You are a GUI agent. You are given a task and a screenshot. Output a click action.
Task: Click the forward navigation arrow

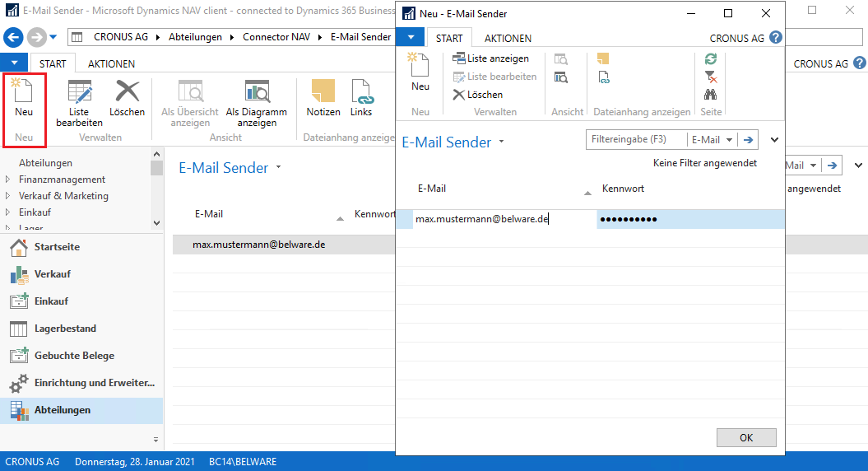36,37
